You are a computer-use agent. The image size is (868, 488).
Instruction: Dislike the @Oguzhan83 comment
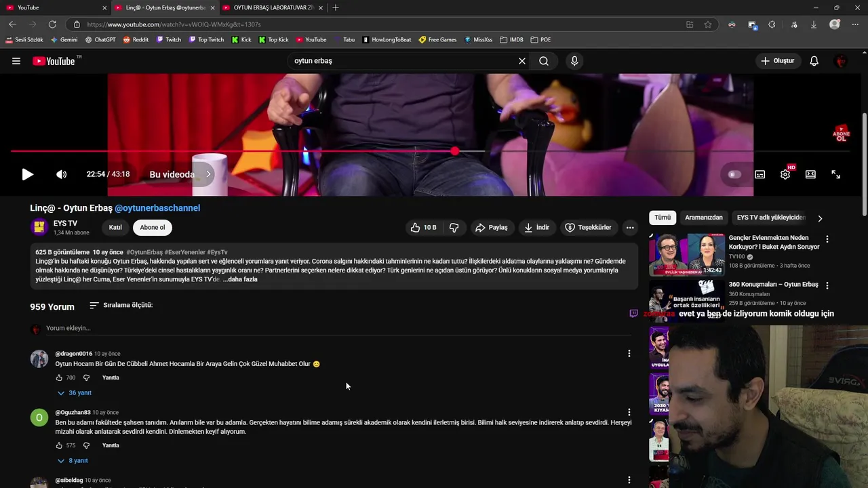coord(86,445)
